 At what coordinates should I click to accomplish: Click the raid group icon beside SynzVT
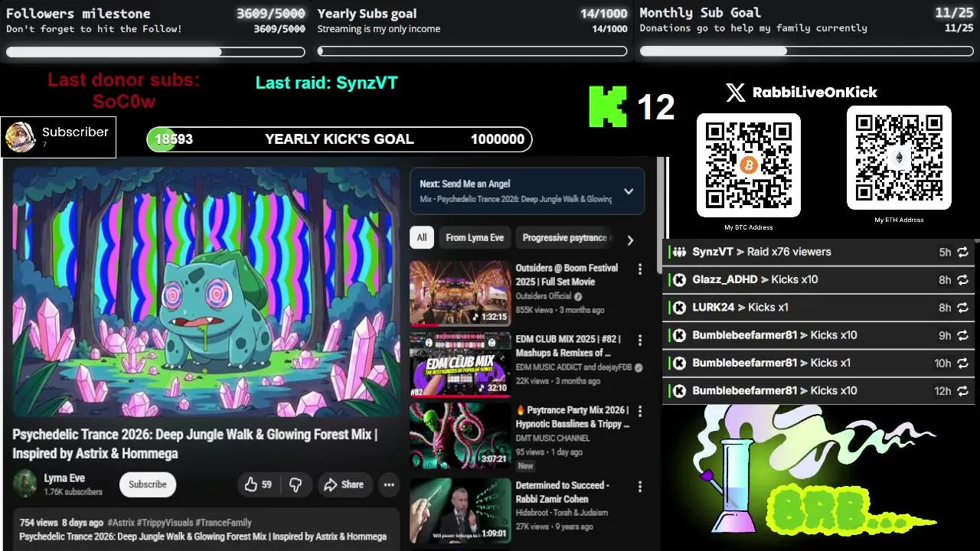679,252
